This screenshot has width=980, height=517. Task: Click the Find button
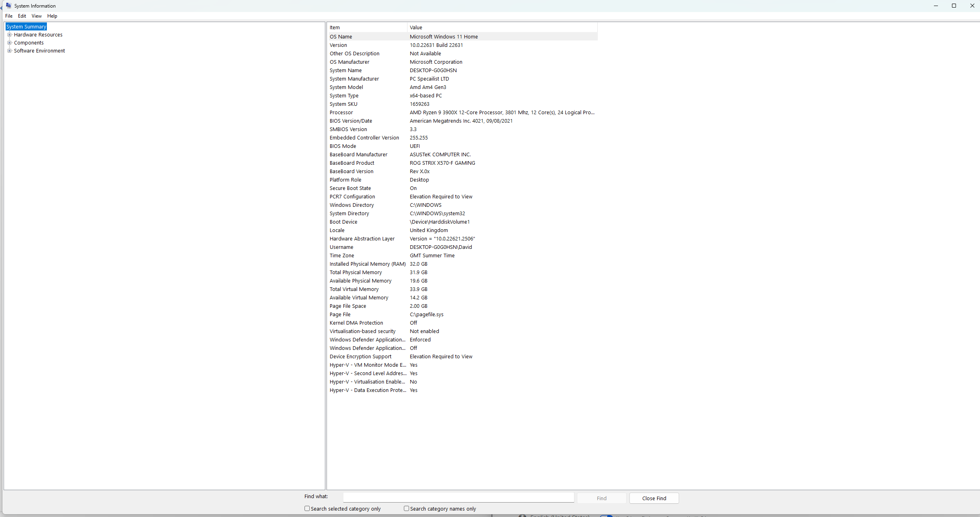click(601, 498)
